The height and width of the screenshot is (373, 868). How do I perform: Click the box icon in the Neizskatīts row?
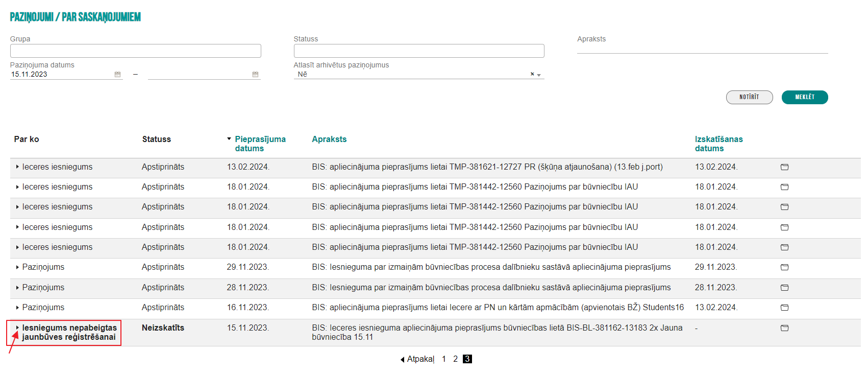[x=785, y=328]
